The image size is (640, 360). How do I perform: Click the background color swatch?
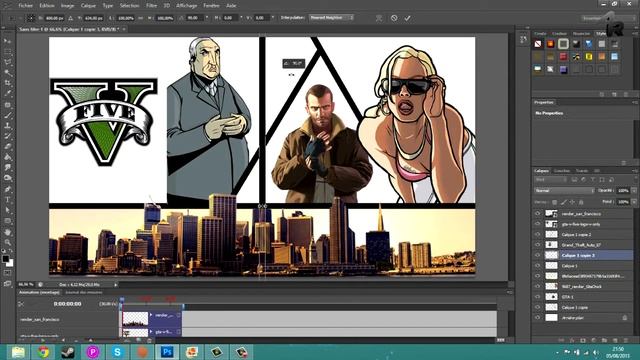[10, 264]
